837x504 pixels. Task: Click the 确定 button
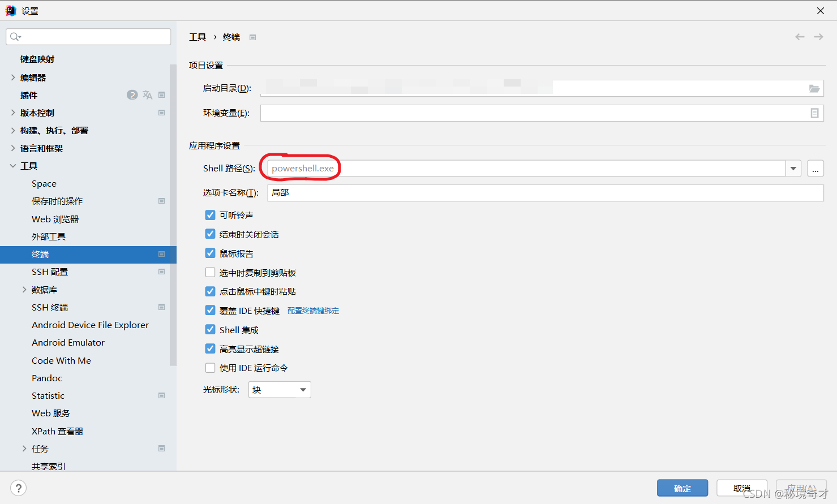pyautogui.click(x=683, y=488)
